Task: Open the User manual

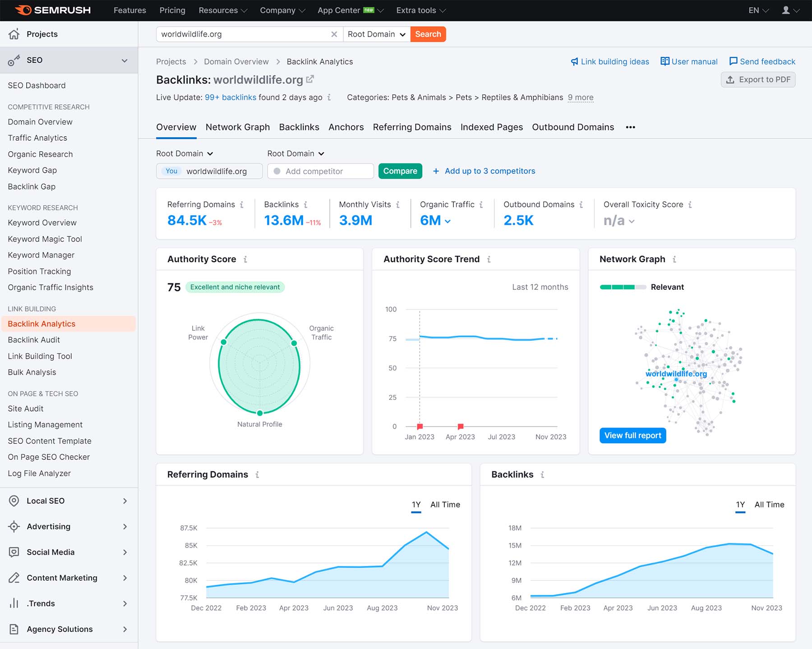Action: [x=689, y=61]
